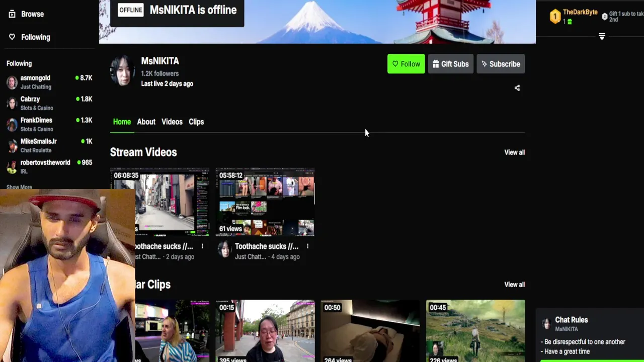
Task: Follow the MsNIKITA channel
Action: tap(406, 64)
